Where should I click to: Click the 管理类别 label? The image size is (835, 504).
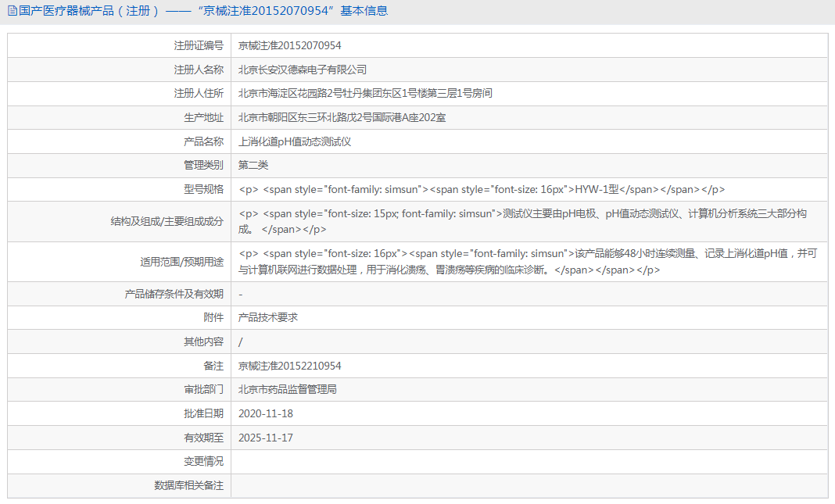tap(204, 165)
